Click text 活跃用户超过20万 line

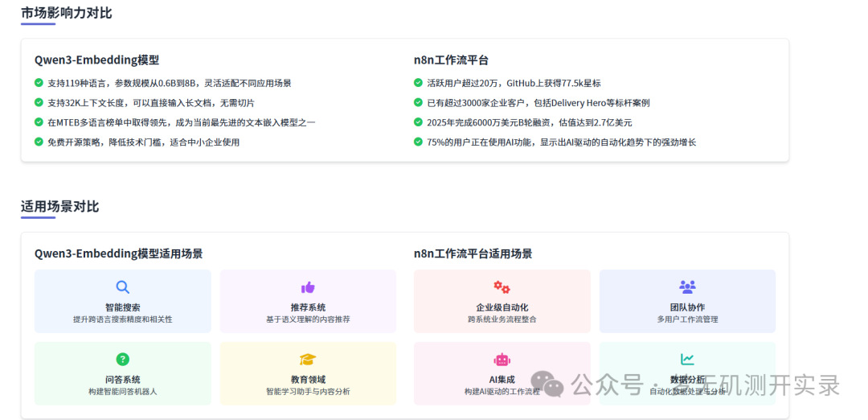(514, 83)
